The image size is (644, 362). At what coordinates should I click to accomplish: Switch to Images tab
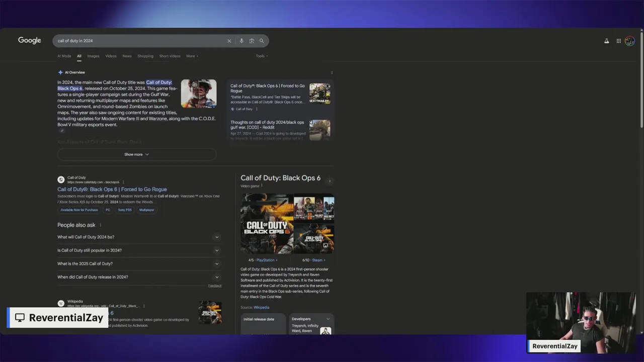tap(93, 56)
